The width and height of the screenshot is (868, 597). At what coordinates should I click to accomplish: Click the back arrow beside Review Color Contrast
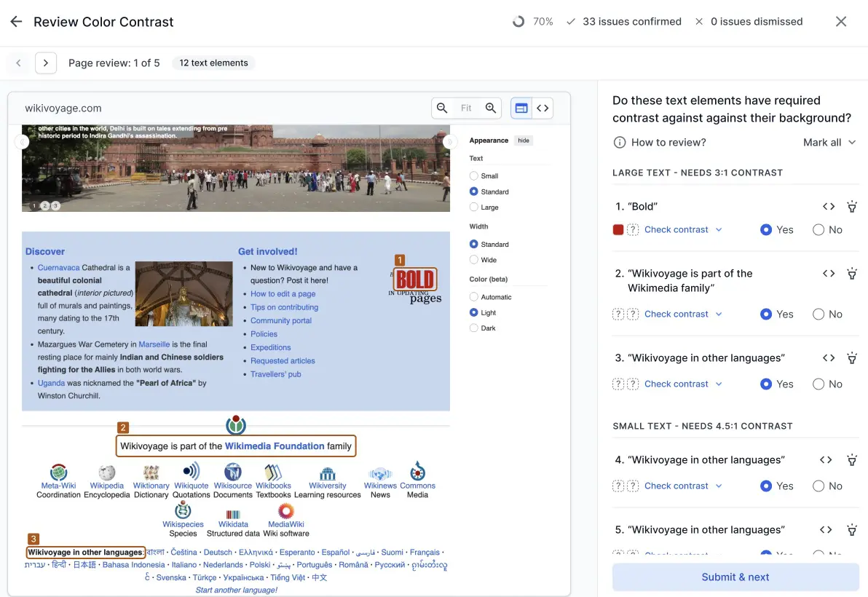coord(16,21)
